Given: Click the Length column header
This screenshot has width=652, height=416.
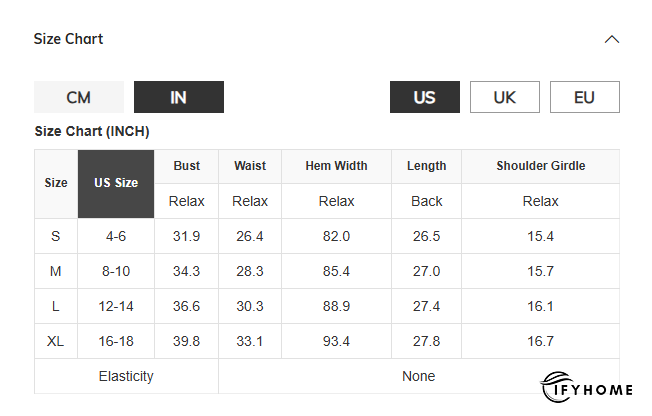Looking at the screenshot, I should click(x=426, y=166).
